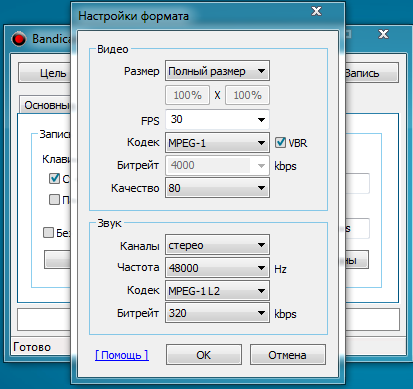This screenshot has height=389, width=413.
Task: Click the red Bandicam record icon
Action: click(19, 39)
